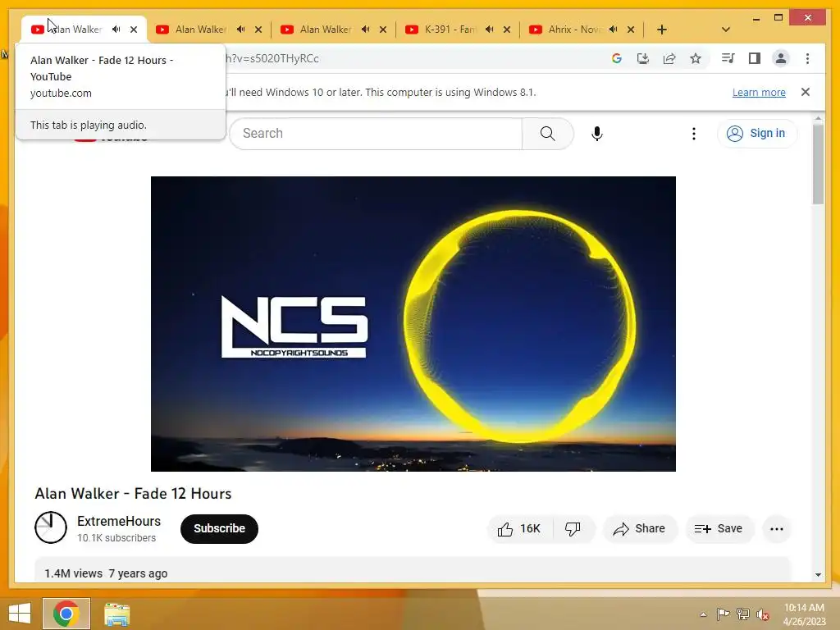The width and height of the screenshot is (840, 630).
Task: Like the video with thumbs up
Action: click(x=519, y=529)
